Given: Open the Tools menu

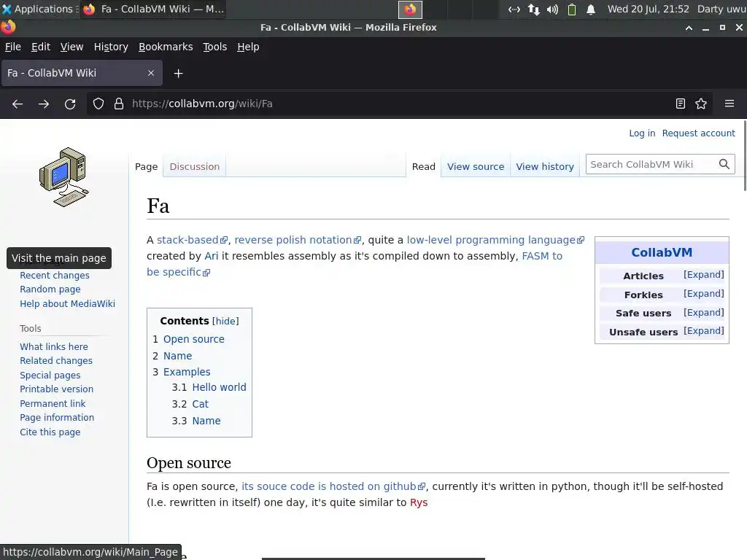Looking at the screenshot, I should pyautogui.click(x=215, y=47).
